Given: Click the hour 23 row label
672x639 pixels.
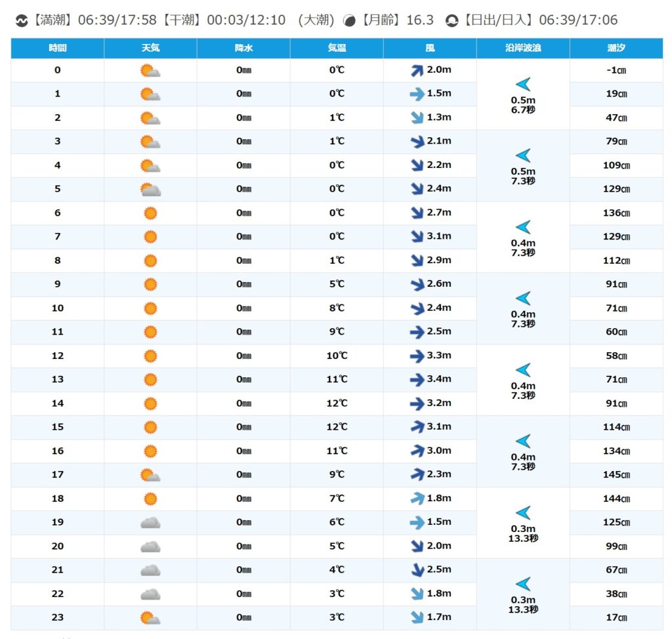Looking at the screenshot, I should pos(57,617).
